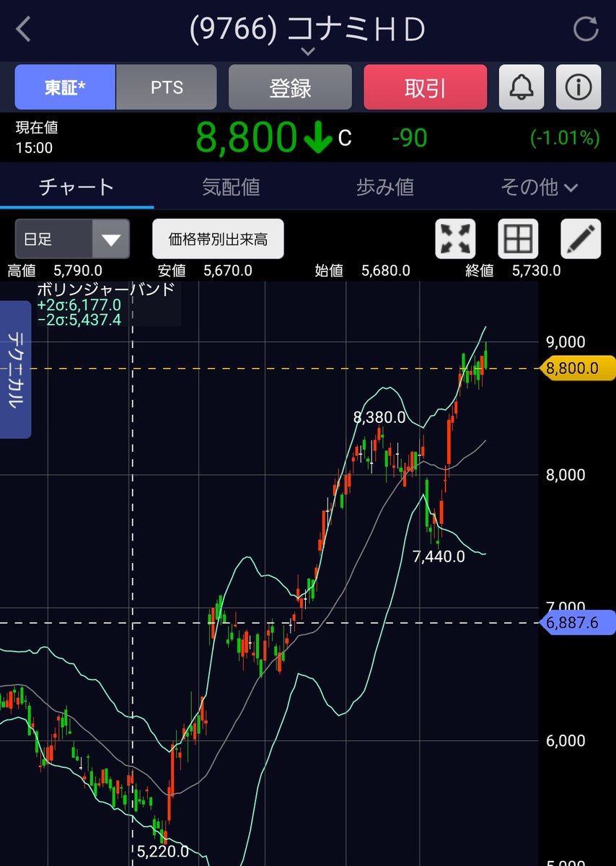The height and width of the screenshot is (866, 616).
Task: Tap the 9,000 axis label
Action: [x=566, y=342]
